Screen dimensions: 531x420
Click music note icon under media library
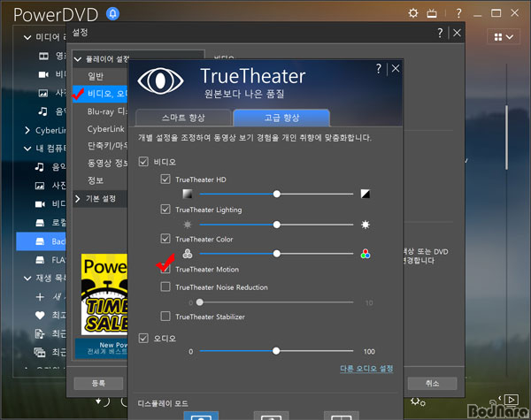(42, 111)
